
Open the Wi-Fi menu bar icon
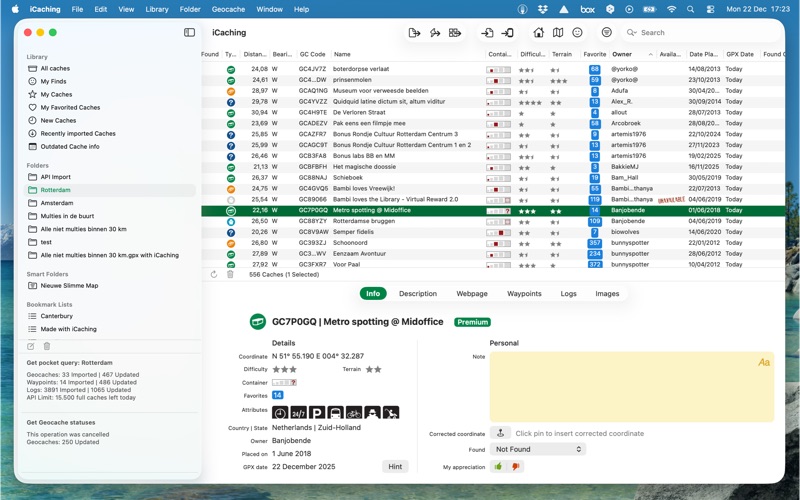pyautogui.click(x=671, y=9)
